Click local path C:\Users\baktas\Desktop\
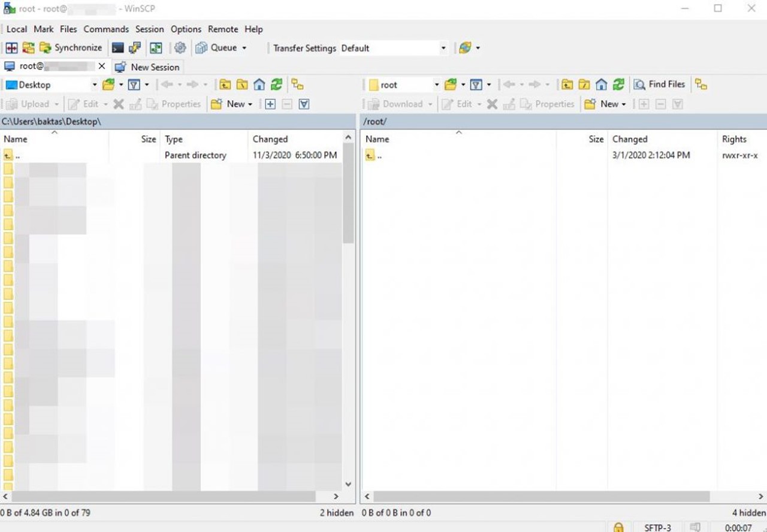Viewport: 767px width, 532px height. [x=51, y=122]
